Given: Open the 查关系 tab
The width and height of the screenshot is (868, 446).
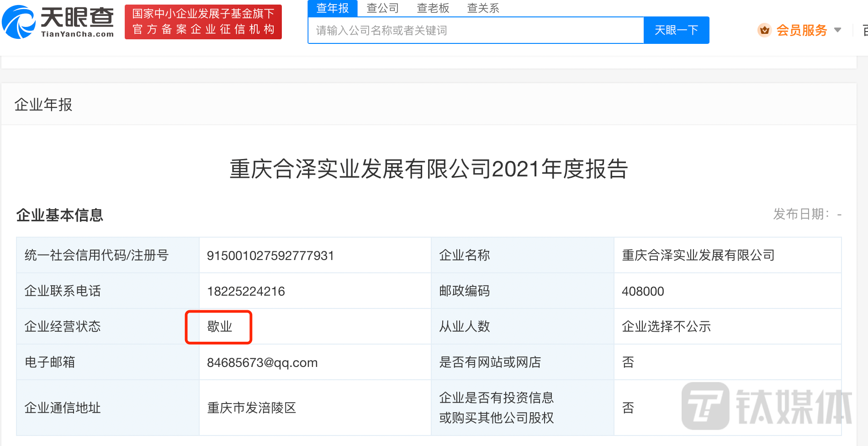Looking at the screenshot, I should pos(483,8).
